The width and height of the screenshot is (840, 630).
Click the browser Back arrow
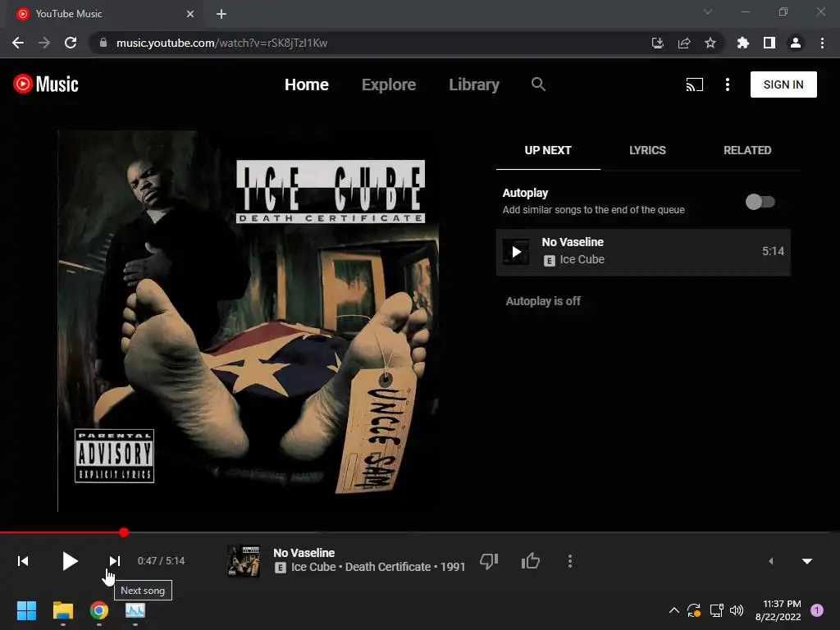coord(18,43)
